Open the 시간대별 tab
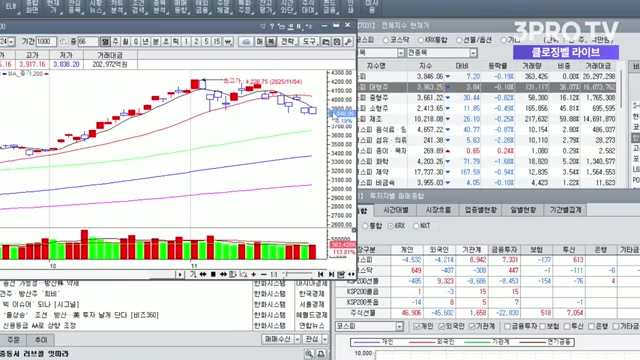Screen dimensions: 640x360 click(396, 210)
